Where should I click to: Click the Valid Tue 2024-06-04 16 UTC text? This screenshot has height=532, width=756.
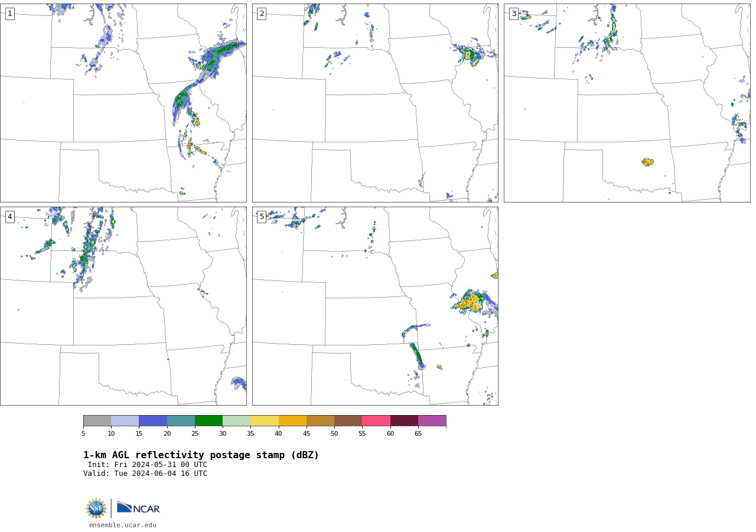(x=145, y=474)
